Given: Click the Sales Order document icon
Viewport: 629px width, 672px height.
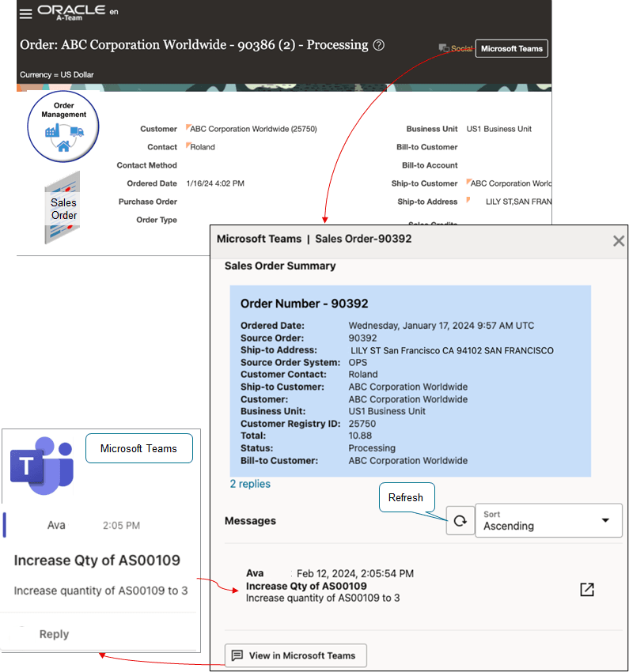Looking at the screenshot, I should [x=63, y=208].
